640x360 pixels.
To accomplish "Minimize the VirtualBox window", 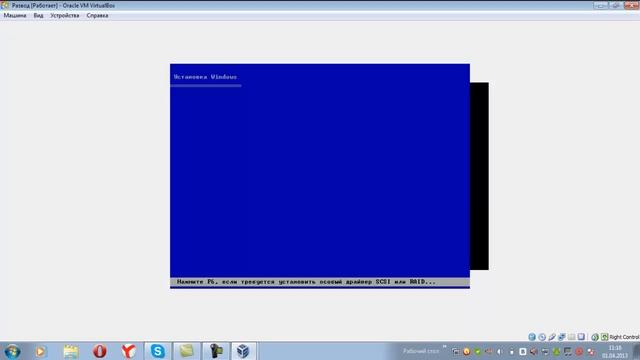I will pos(600,5).
